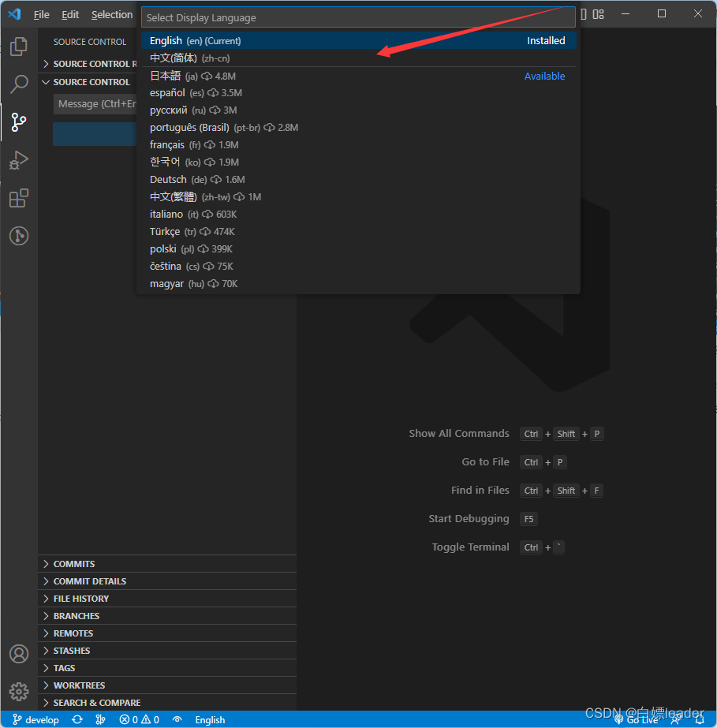
Task: Maximize the VS Code window
Action: [x=662, y=14]
